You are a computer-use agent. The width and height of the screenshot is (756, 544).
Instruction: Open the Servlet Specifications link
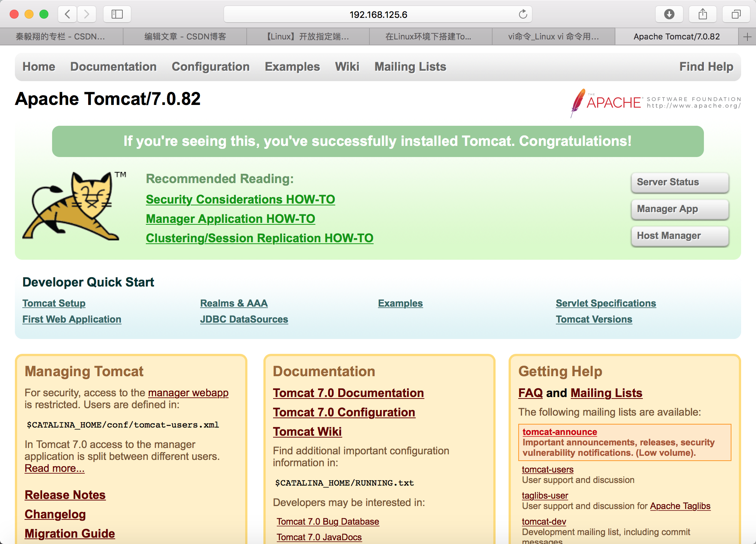click(606, 303)
